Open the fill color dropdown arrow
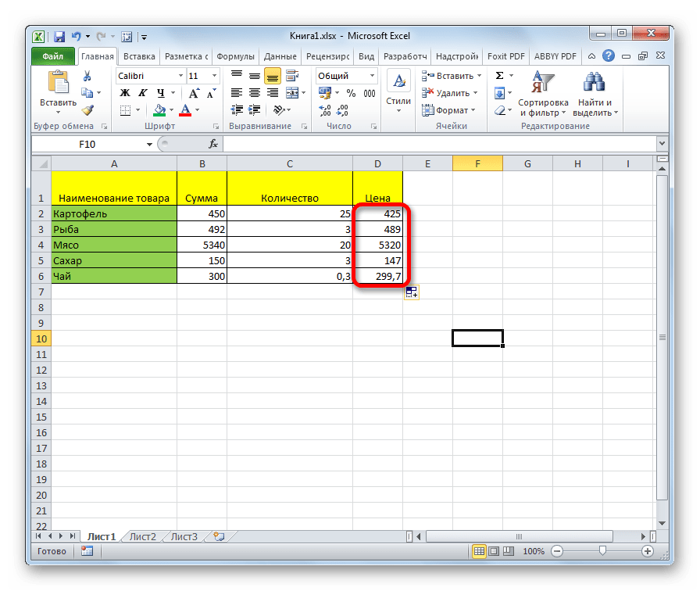 click(x=172, y=110)
